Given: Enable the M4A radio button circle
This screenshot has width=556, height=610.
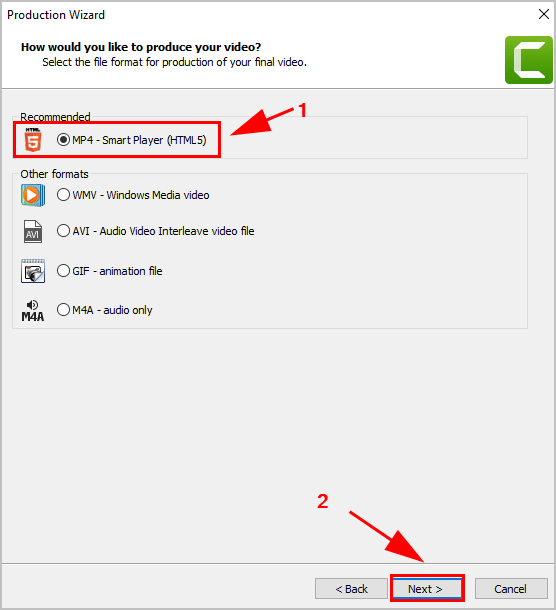Looking at the screenshot, I should pyautogui.click(x=63, y=310).
